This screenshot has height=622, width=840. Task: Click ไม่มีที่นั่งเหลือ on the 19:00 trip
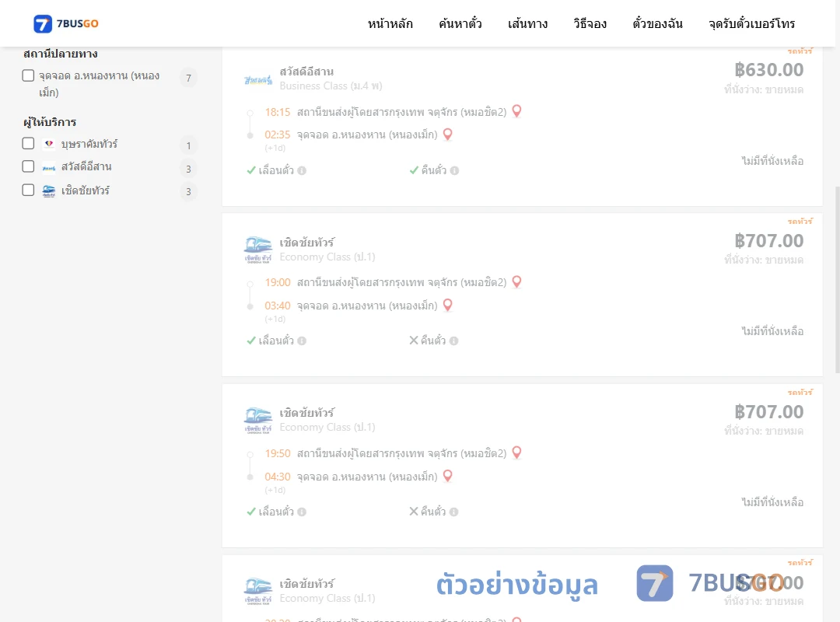[772, 331]
